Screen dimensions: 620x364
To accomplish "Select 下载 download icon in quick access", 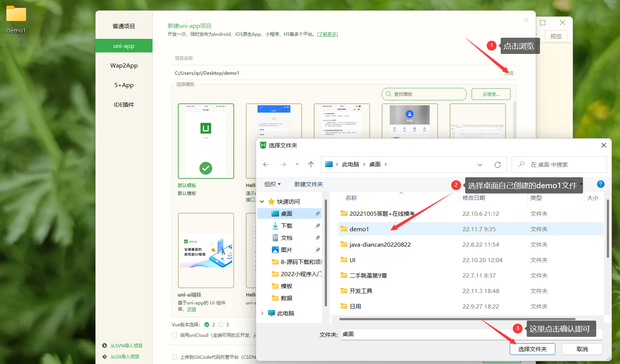I will click(275, 226).
